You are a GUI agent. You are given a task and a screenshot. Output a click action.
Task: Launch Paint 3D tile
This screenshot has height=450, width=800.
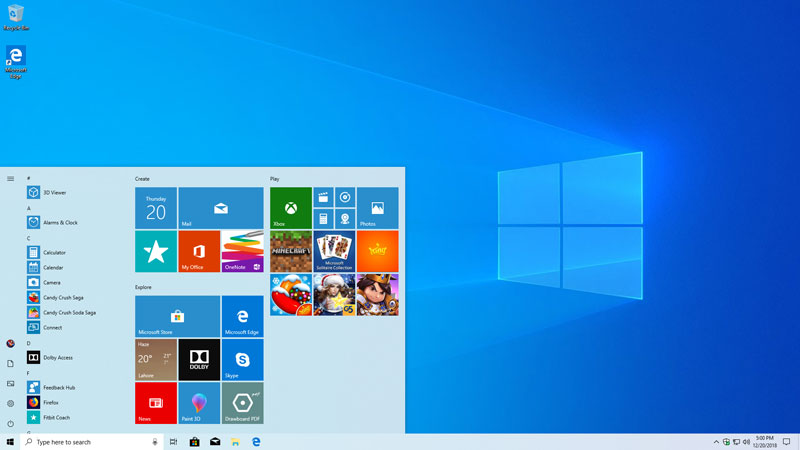(x=199, y=402)
